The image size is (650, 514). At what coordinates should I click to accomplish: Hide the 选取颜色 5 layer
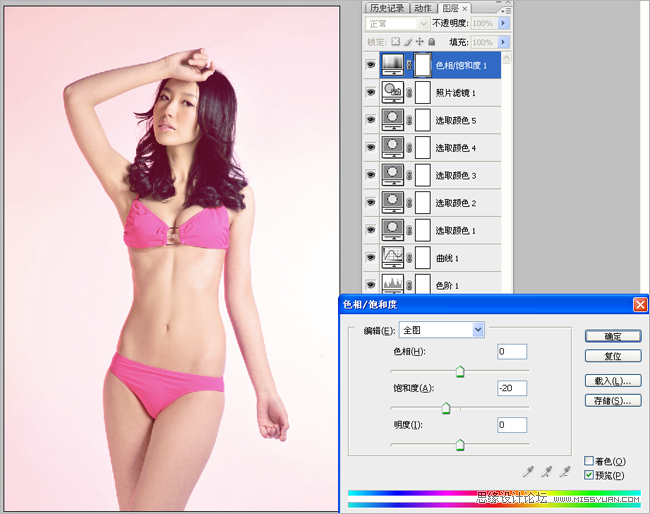point(371,120)
